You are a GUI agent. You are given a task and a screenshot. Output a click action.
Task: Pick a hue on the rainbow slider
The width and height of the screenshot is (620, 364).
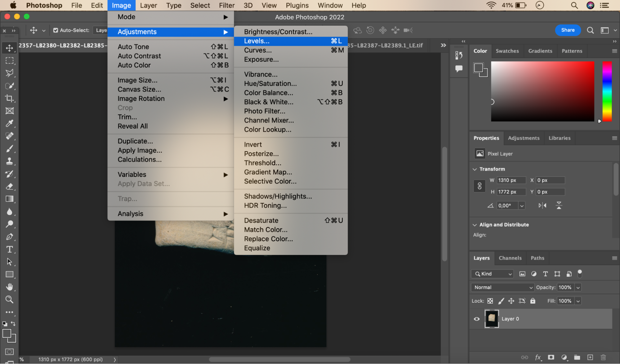click(607, 91)
